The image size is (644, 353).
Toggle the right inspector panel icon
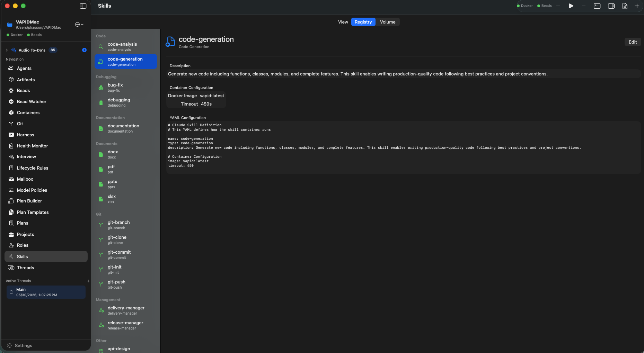611,6
